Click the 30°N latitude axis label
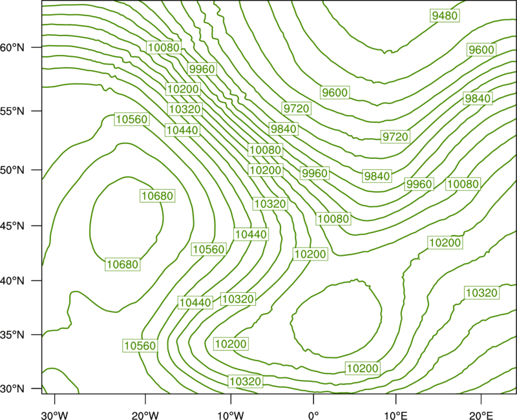Image resolution: width=517 pixels, height=420 pixels. [x=12, y=389]
